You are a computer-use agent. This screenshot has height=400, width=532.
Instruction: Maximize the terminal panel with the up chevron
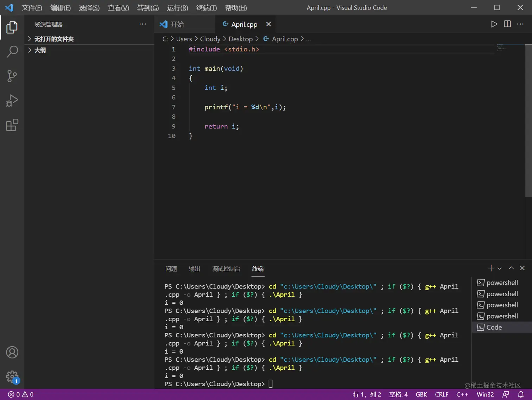coord(511,268)
